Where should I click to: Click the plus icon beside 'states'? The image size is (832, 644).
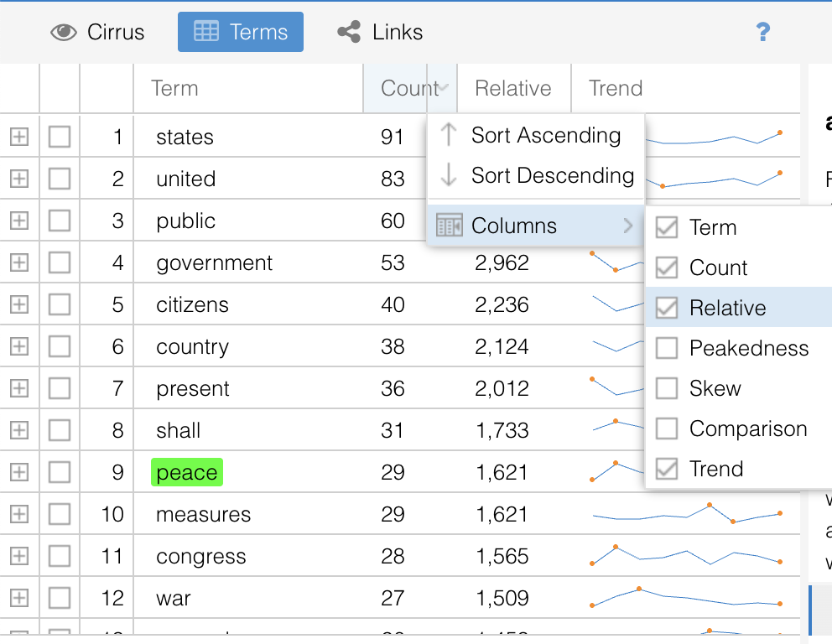[x=18, y=136]
